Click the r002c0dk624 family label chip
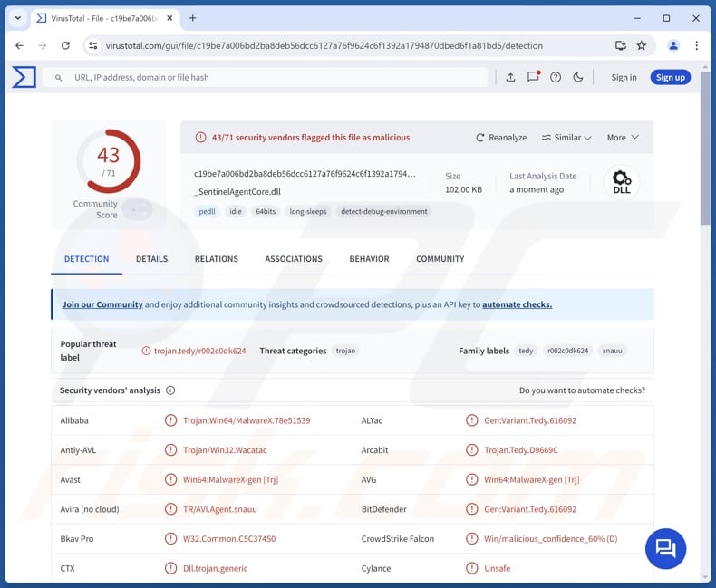The height and width of the screenshot is (588, 716). pyautogui.click(x=567, y=351)
